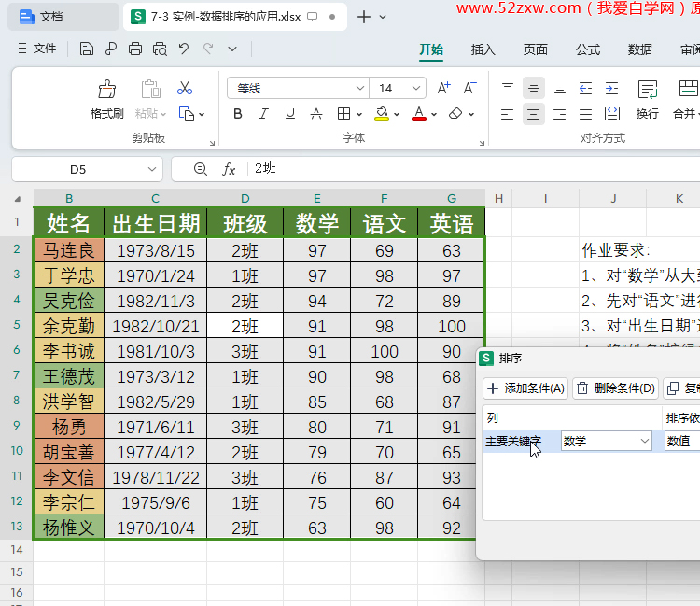Toggle align left
The image size is (700, 606).
[x=507, y=114]
